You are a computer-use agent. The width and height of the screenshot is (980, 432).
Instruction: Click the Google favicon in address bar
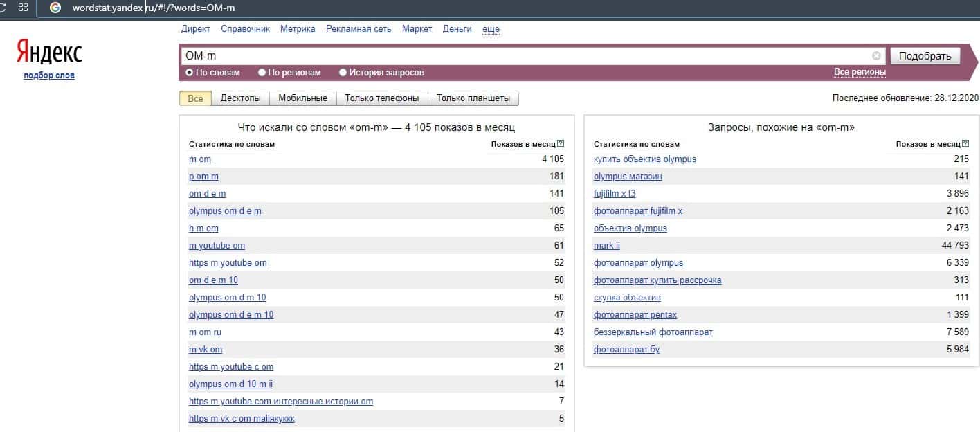55,8
